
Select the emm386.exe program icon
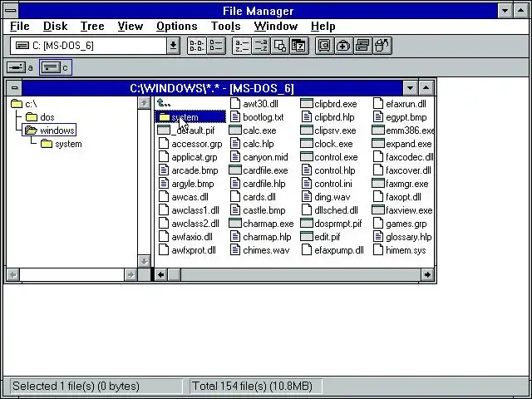click(378, 131)
